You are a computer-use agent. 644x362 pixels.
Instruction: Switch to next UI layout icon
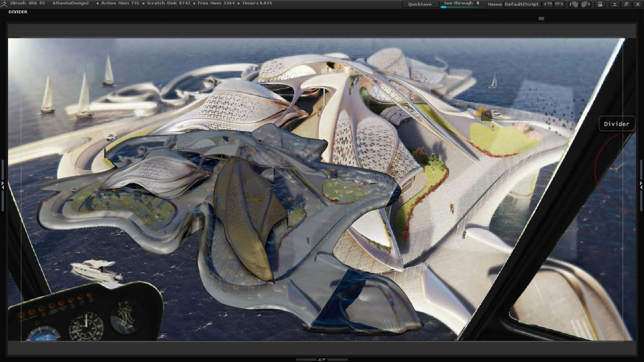pos(586,4)
